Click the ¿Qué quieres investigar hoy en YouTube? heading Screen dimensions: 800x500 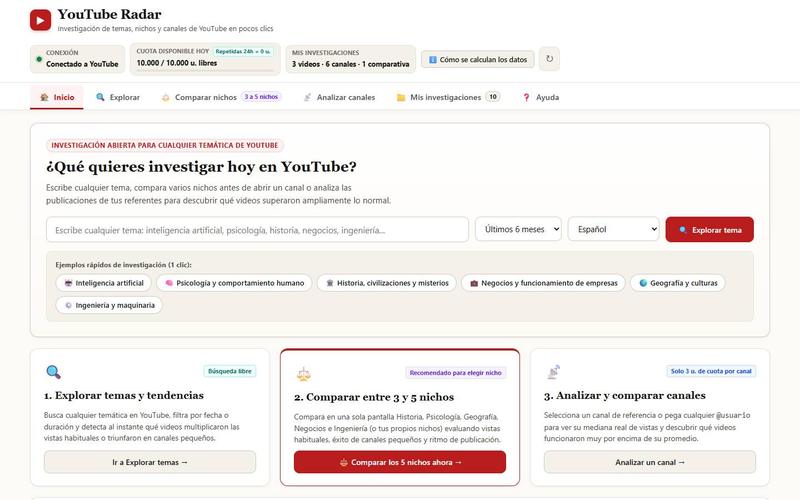tap(202, 167)
